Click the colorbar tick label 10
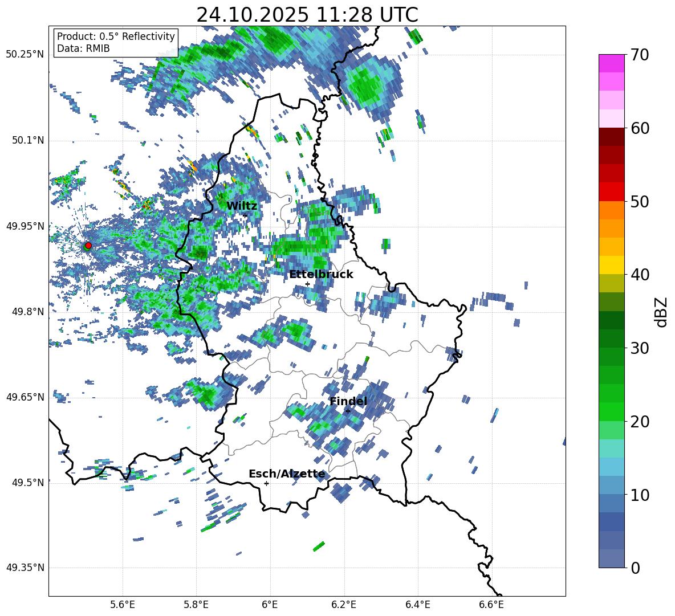The width and height of the screenshot is (675, 616). point(639,495)
